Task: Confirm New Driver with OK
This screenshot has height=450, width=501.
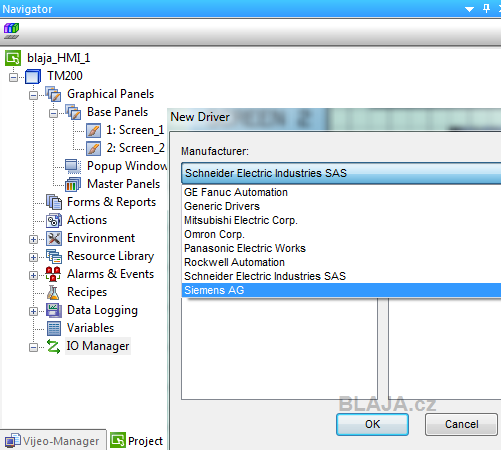Action: click(x=372, y=424)
